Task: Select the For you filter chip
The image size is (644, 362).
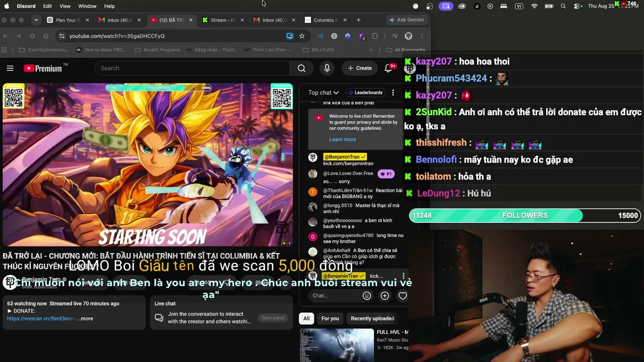Action: click(330, 318)
